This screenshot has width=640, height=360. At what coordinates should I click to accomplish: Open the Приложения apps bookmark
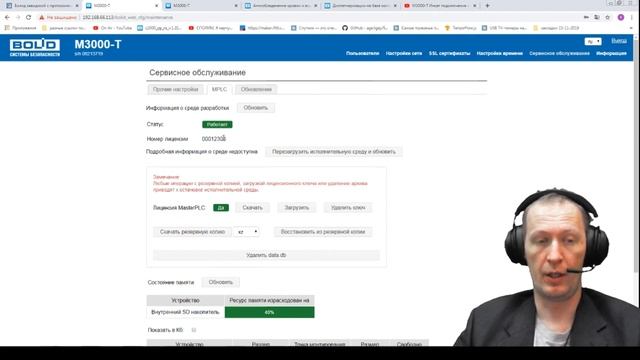[20, 28]
